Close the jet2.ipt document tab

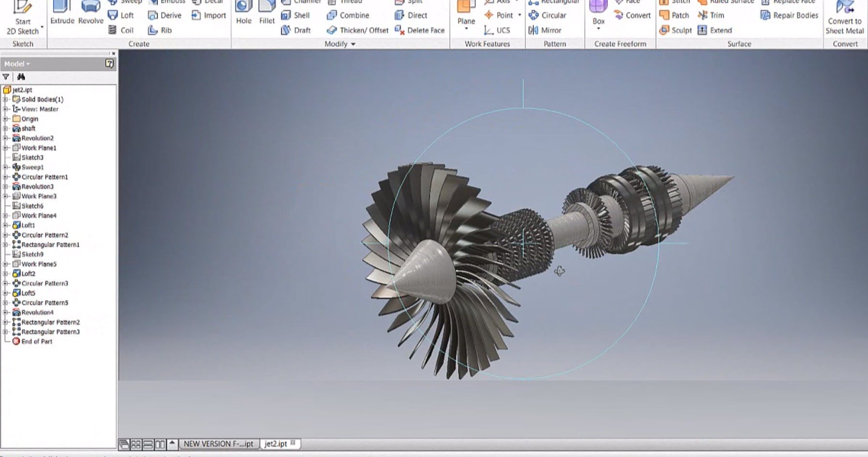coord(293,443)
